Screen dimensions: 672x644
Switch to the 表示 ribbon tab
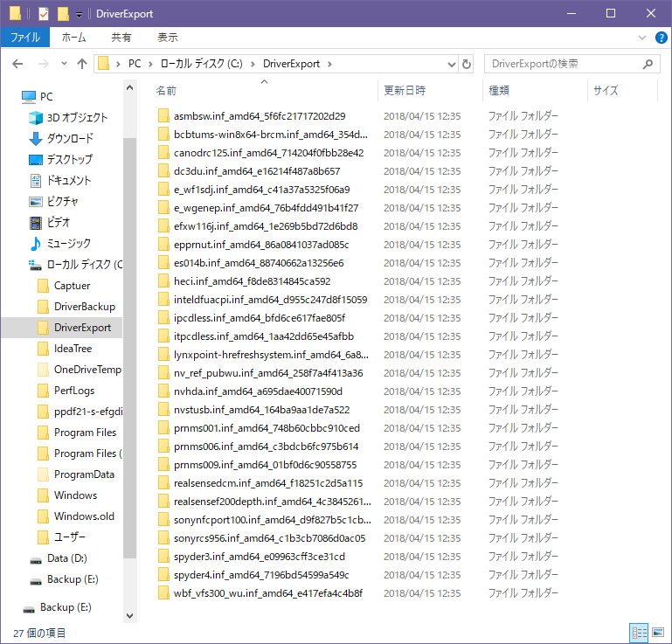[x=168, y=38]
